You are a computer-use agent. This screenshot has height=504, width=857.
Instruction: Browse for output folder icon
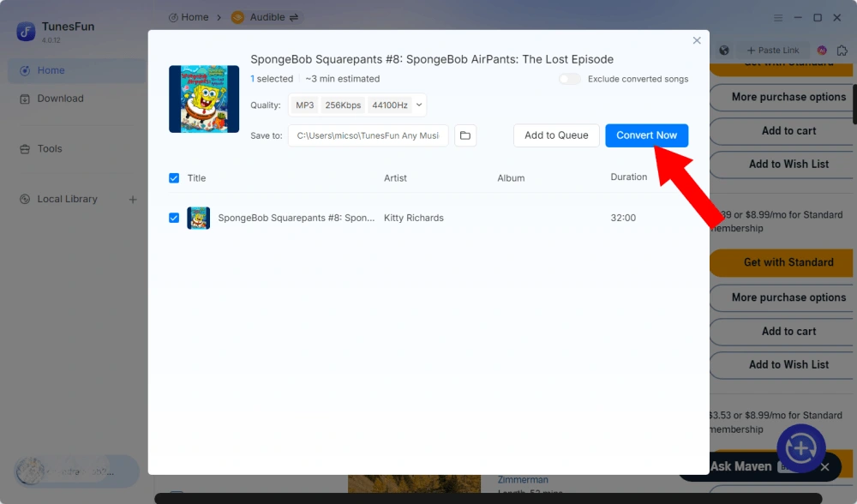tap(465, 135)
